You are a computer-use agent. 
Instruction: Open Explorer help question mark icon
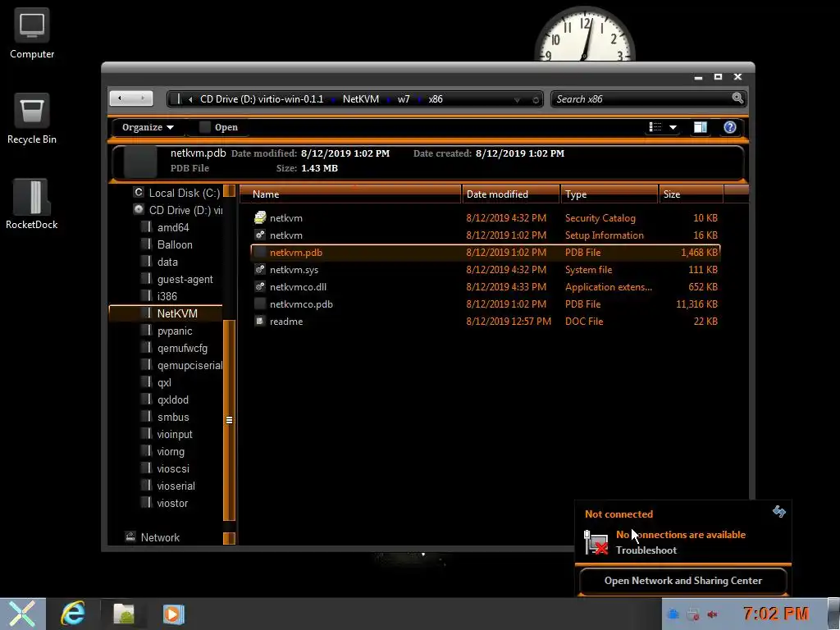pos(729,127)
